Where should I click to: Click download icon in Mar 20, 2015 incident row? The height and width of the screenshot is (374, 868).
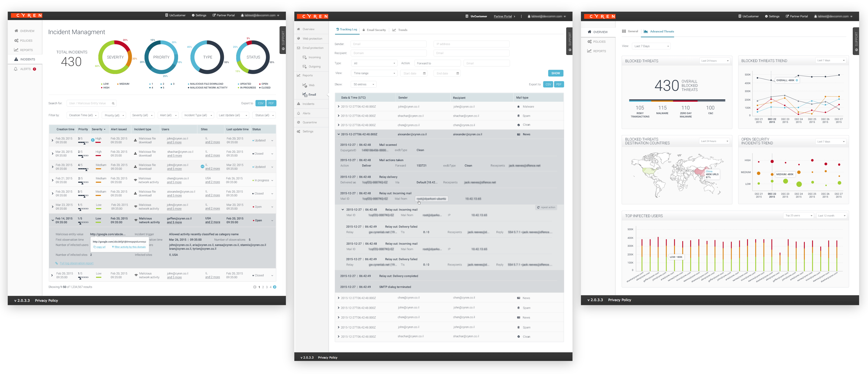(x=135, y=153)
